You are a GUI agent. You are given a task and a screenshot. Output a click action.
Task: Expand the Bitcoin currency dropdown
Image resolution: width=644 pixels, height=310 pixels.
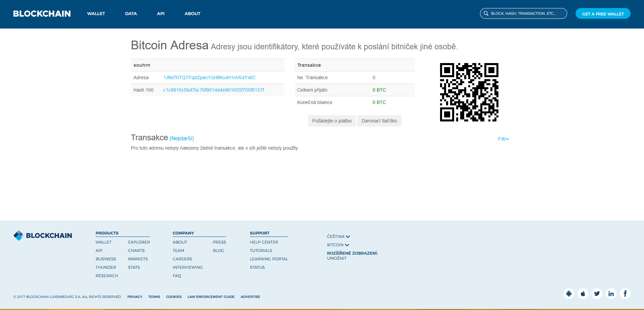[338, 245]
